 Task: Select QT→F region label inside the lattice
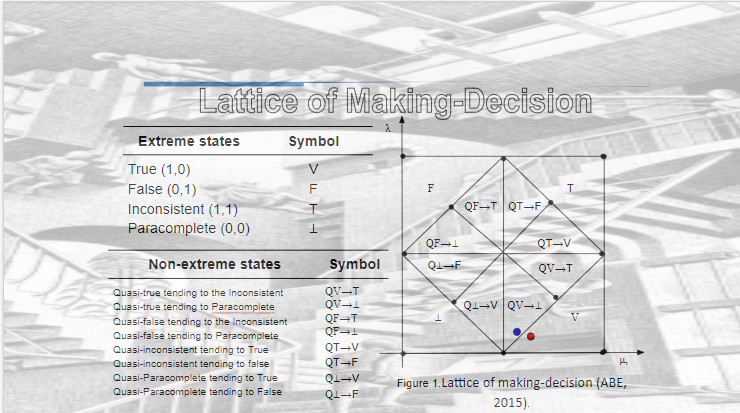tap(524, 206)
